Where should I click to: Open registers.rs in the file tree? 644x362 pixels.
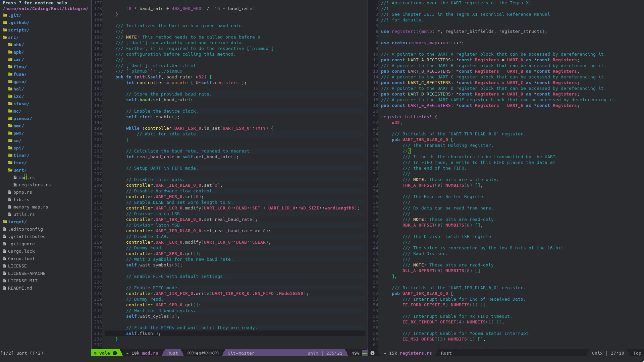35,185
